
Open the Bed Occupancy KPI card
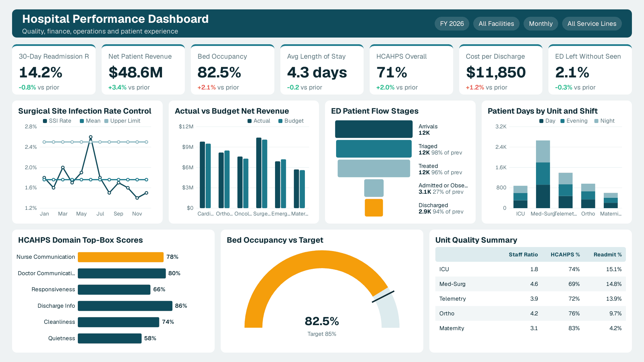point(232,69)
